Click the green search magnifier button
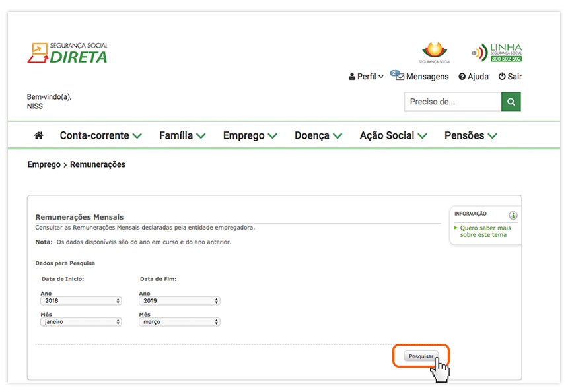This screenshot has height=392, width=568. [511, 102]
